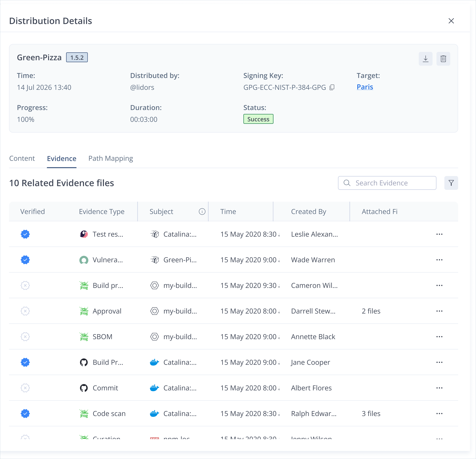
Task: Sort by the Time column header
Action: click(228, 212)
